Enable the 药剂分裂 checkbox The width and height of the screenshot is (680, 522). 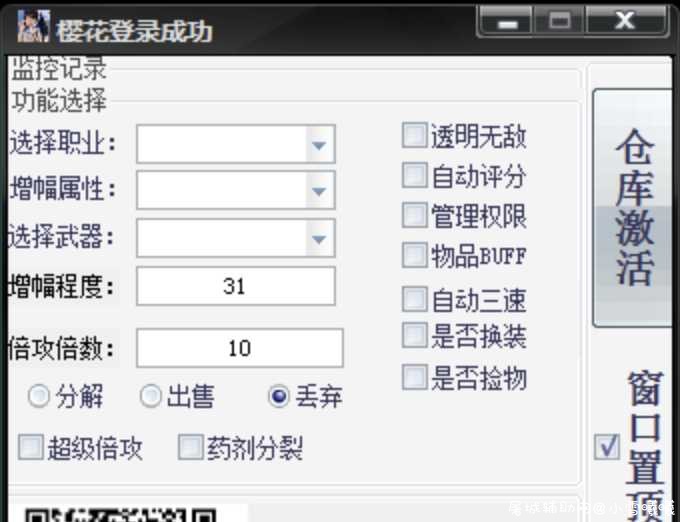click(x=190, y=447)
